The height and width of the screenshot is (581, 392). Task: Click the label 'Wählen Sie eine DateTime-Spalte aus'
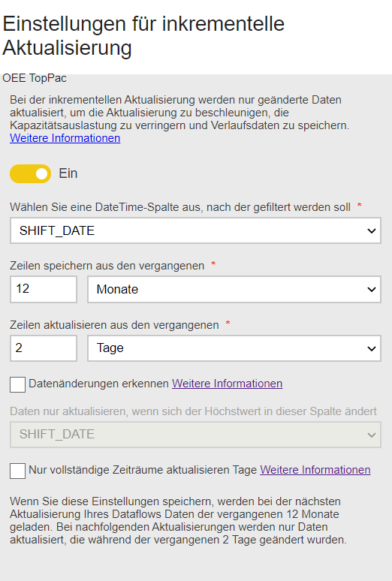point(107,207)
